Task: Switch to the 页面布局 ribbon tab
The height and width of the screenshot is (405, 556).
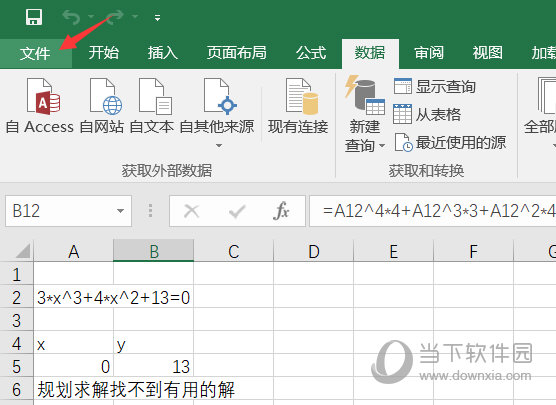Action: [x=237, y=53]
